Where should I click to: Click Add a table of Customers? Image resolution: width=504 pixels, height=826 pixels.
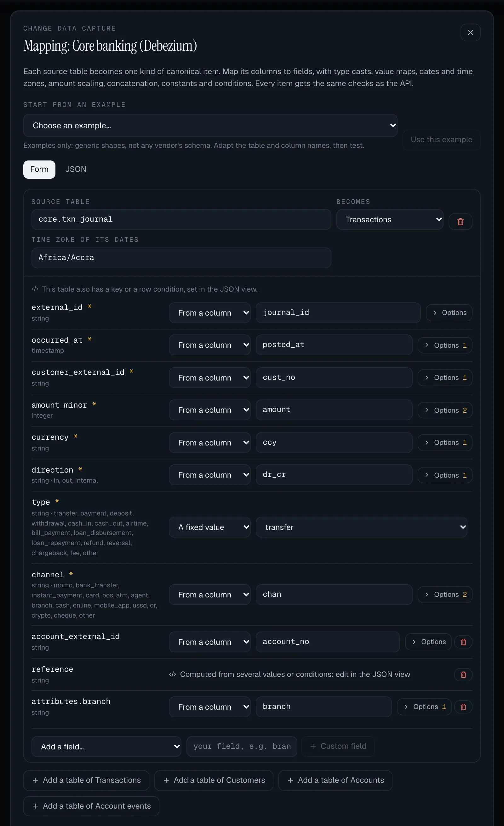(x=214, y=780)
